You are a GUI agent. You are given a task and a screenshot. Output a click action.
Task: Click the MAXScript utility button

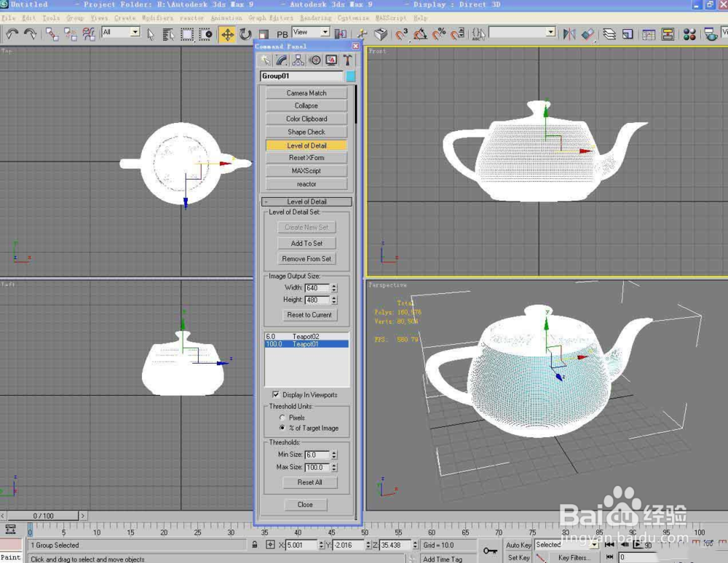click(306, 171)
